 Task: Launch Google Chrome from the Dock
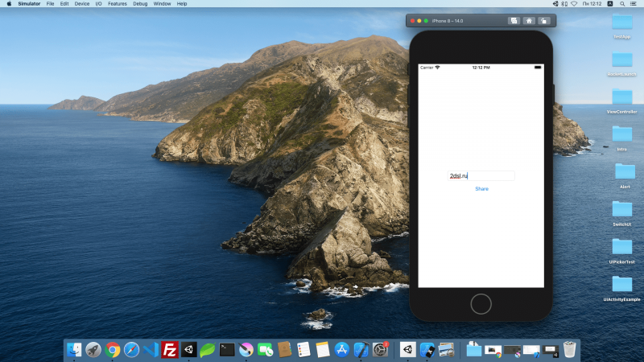click(113, 350)
